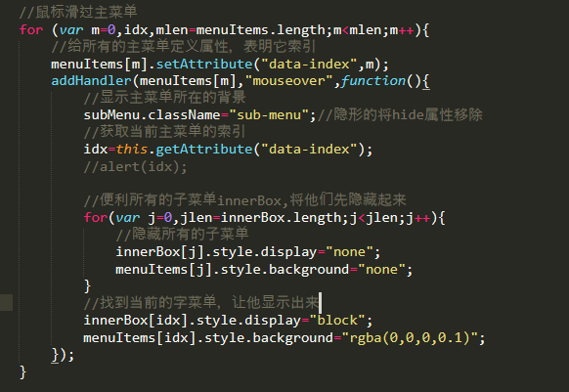Click the j++ increment expression
This screenshot has width=569, height=392.
click(417, 218)
